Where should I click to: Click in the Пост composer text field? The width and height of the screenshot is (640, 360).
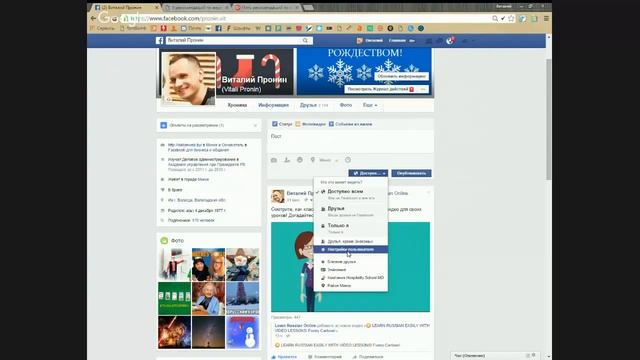point(350,141)
